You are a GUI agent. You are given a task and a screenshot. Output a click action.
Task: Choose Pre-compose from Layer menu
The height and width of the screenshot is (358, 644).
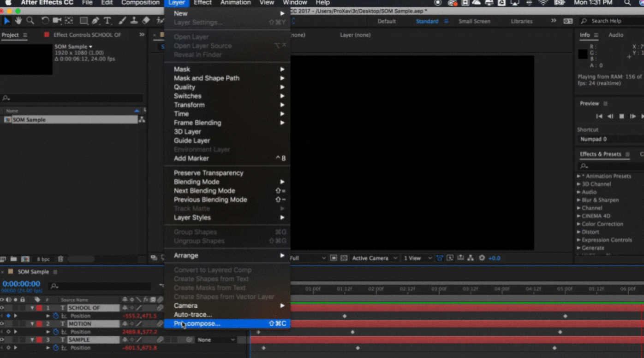click(x=227, y=323)
